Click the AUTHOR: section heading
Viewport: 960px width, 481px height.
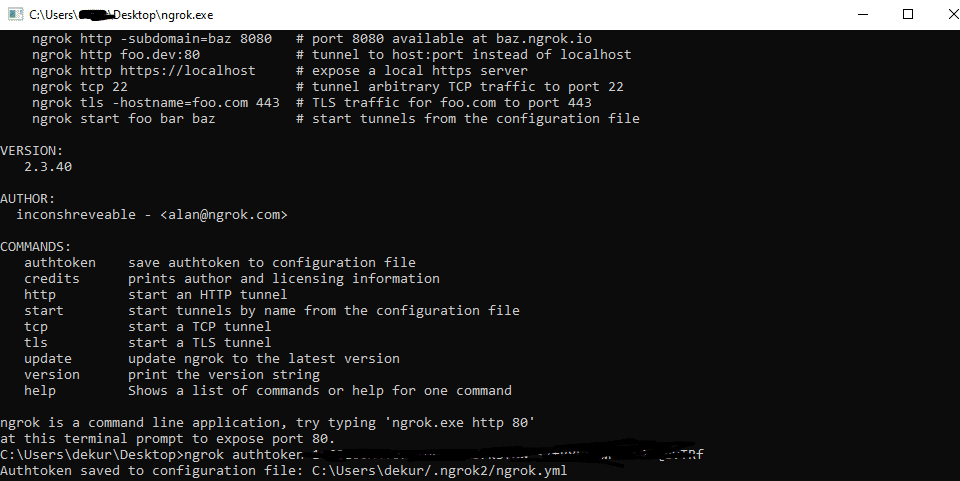click(28, 199)
